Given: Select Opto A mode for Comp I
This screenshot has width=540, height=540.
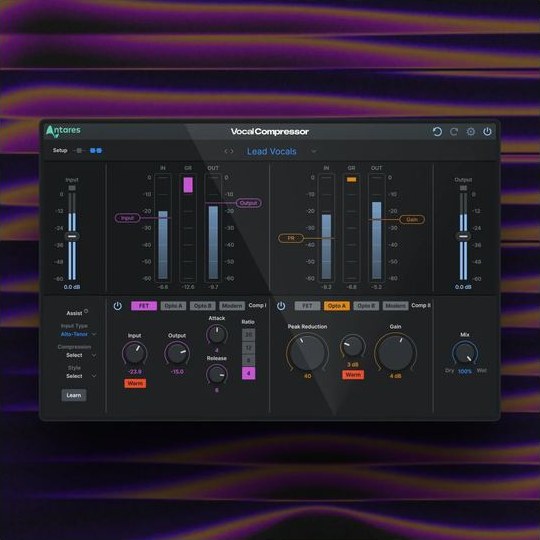Looking at the screenshot, I should (x=173, y=306).
